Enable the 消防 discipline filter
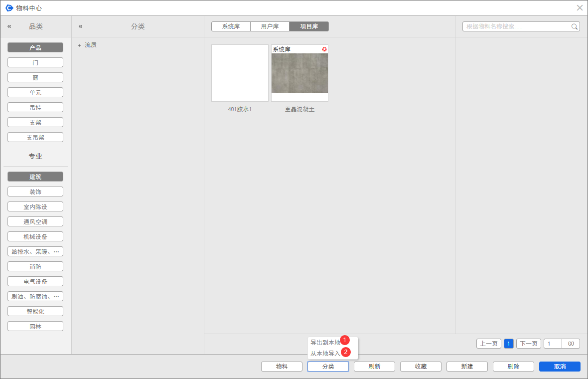 [35, 267]
